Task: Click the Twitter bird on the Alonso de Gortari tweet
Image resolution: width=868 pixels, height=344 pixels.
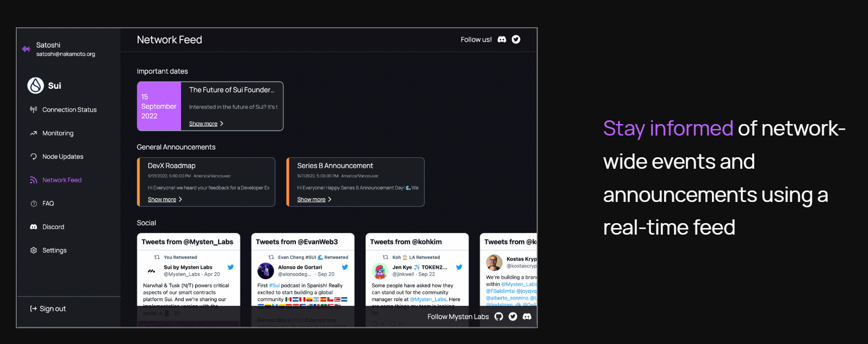Action: click(x=345, y=267)
